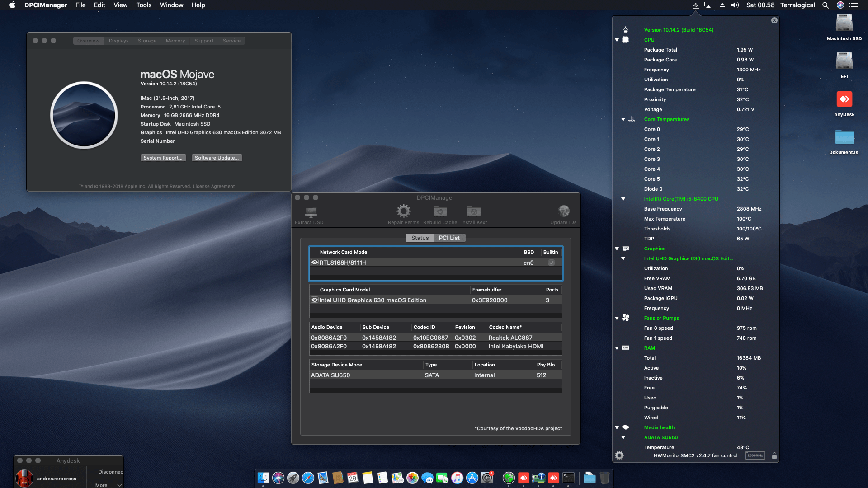Click the 2500MHz fan control field

click(x=755, y=455)
